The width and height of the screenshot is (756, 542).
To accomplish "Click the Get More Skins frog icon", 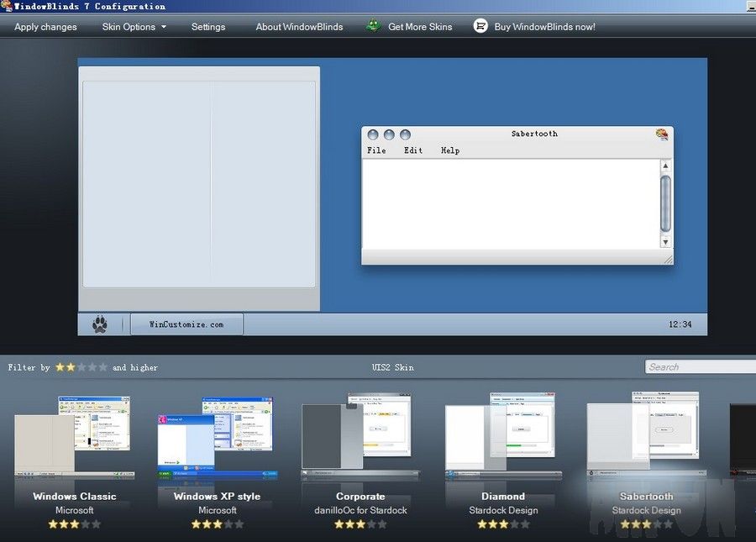I will pyautogui.click(x=372, y=26).
